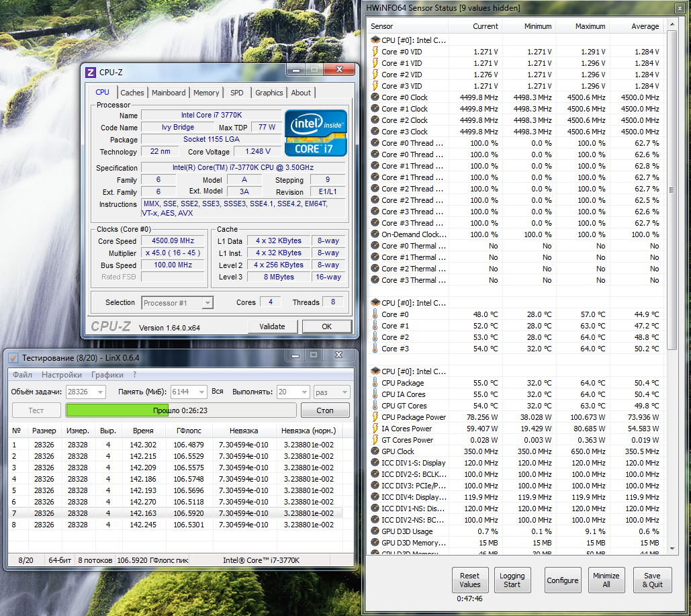Screen dimensions: 691x616
Task: Click the Core #2 Thread first row icon
Action: pyautogui.click(x=375, y=189)
